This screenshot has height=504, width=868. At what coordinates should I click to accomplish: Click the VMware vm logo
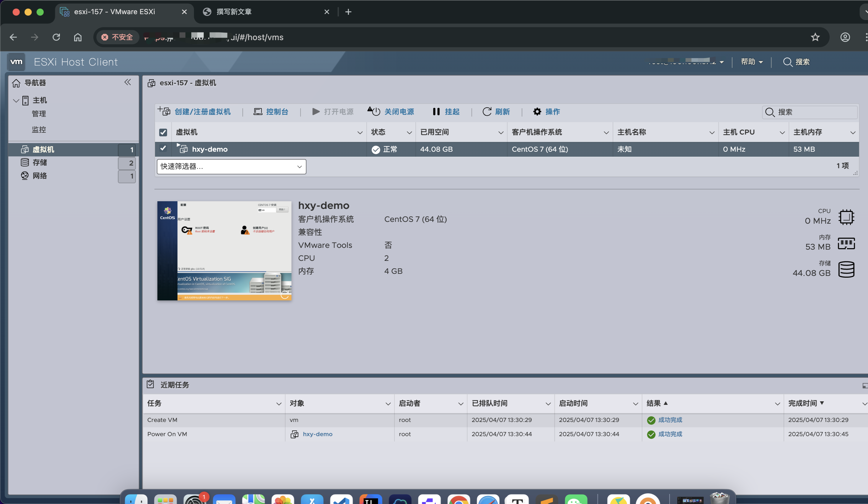(16, 62)
